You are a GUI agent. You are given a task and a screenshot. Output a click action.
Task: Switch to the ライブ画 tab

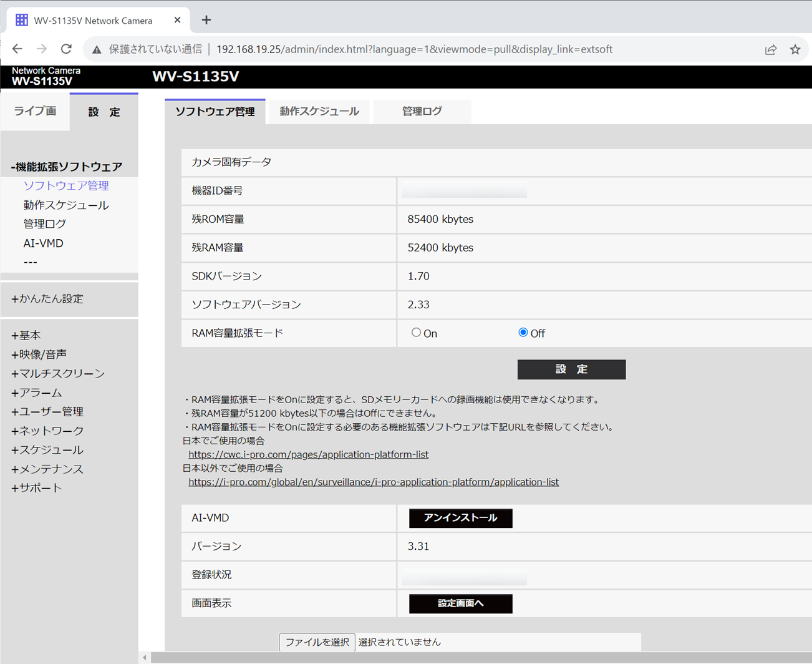(x=35, y=111)
